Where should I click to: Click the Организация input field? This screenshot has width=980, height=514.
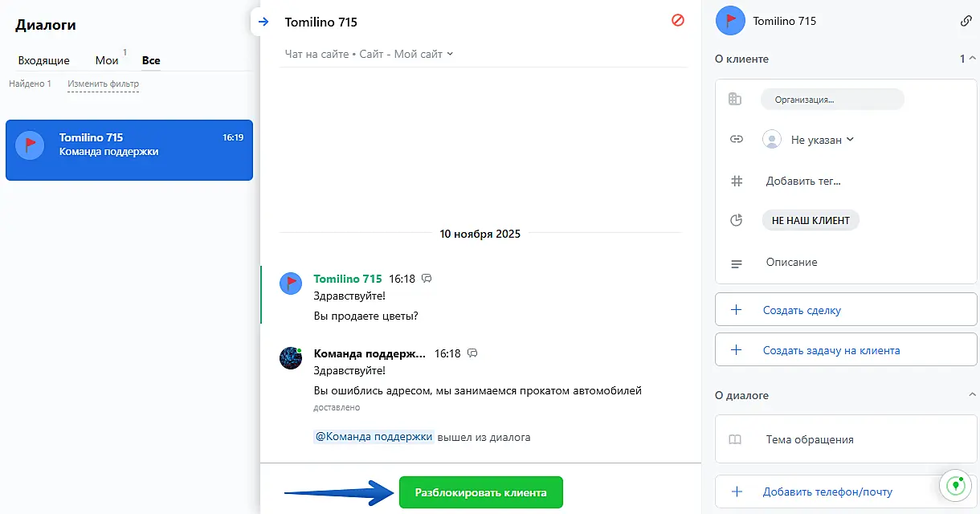pyautogui.click(x=832, y=100)
